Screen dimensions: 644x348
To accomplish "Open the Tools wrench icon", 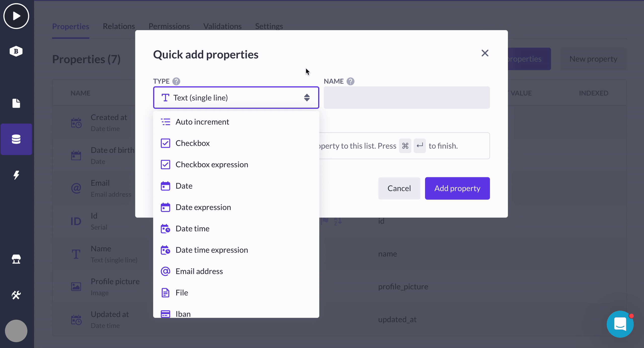I will point(16,295).
